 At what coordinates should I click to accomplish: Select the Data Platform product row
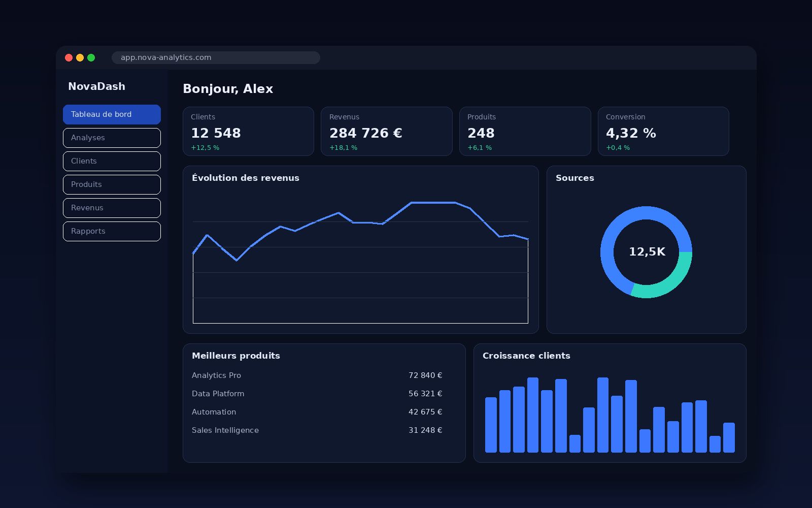point(317,394)
